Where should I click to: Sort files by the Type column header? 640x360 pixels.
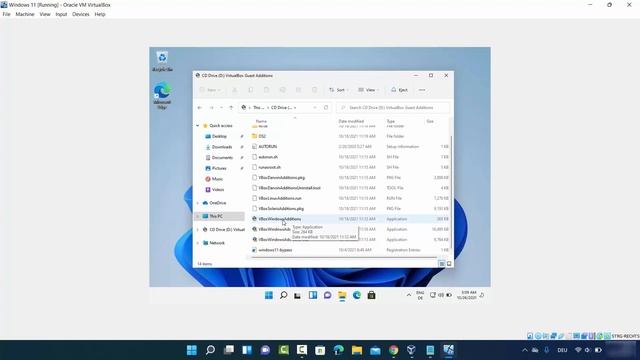coord(391,121)
